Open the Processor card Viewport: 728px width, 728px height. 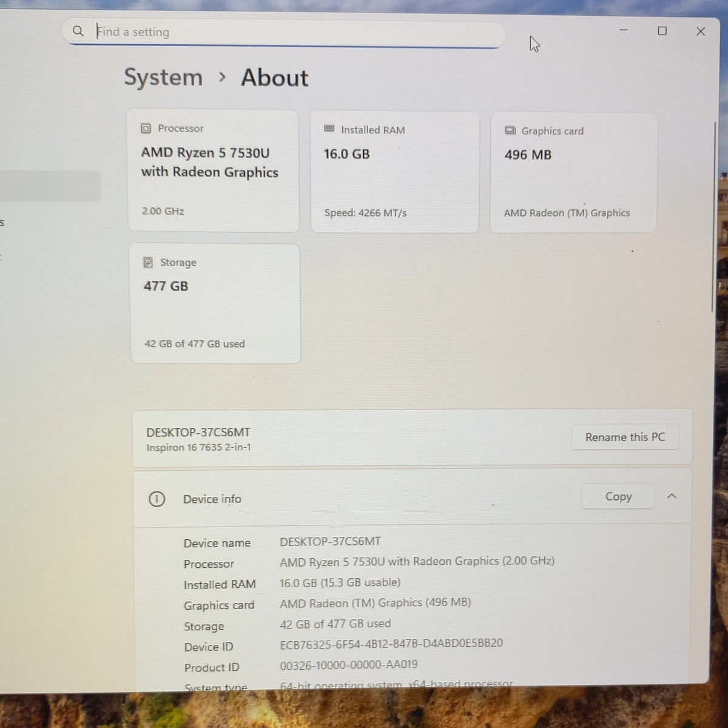(214, 170)
